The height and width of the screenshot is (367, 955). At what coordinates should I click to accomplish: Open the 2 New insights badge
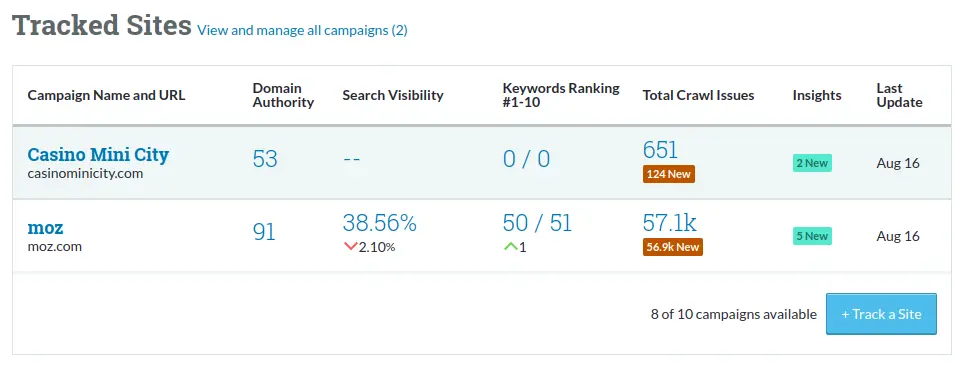pos(812,163)
